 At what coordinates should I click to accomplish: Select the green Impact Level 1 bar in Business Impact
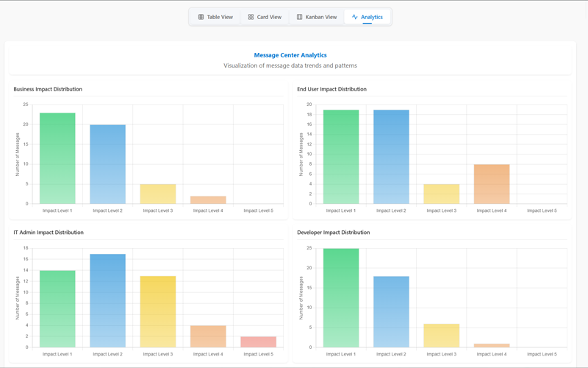(57, 158)
